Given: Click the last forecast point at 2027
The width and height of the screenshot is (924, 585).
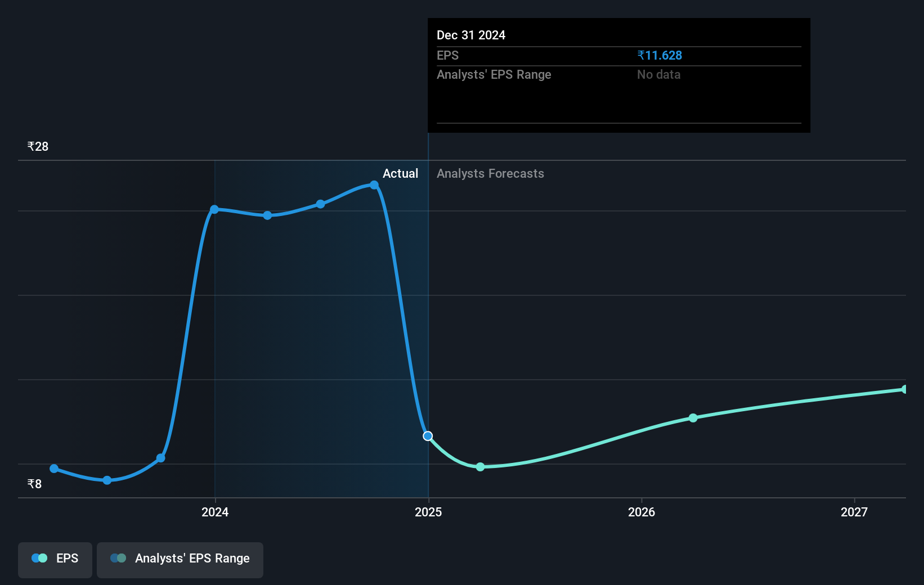Looking at the screenshot, I should pyautogui.click(x=904, y=389).
